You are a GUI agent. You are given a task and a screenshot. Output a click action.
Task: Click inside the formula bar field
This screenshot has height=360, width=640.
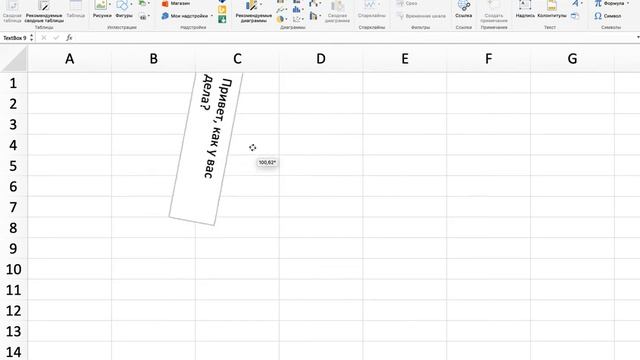click(355, 38)
